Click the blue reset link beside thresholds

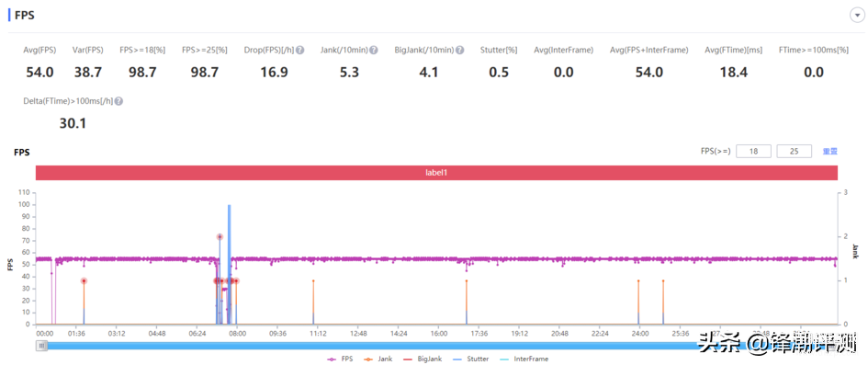click(x=829, y=151)
